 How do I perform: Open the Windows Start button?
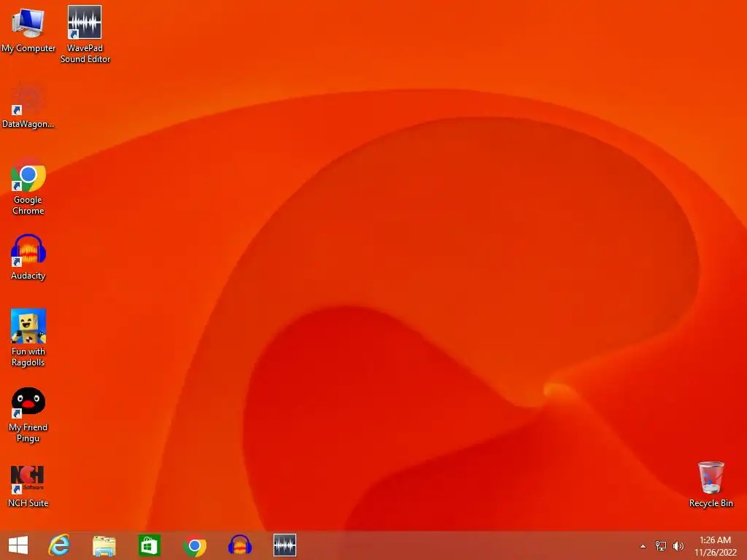tap(18, 545)
